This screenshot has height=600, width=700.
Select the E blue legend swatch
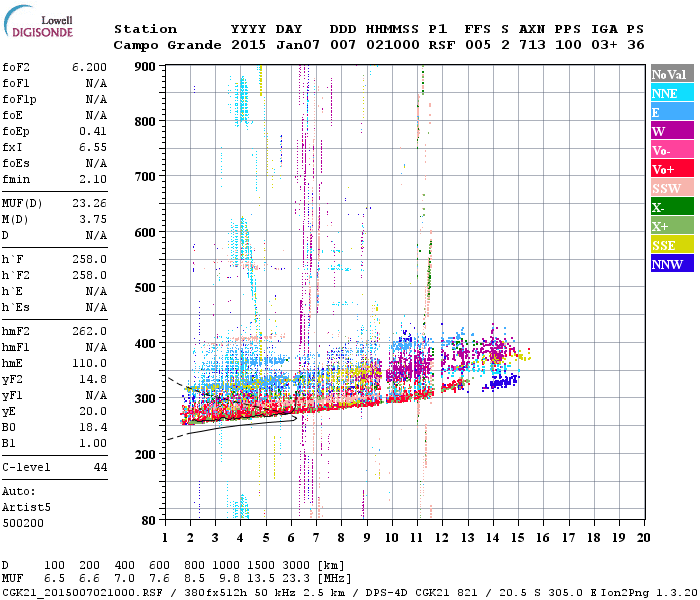[x=672, y=112]
